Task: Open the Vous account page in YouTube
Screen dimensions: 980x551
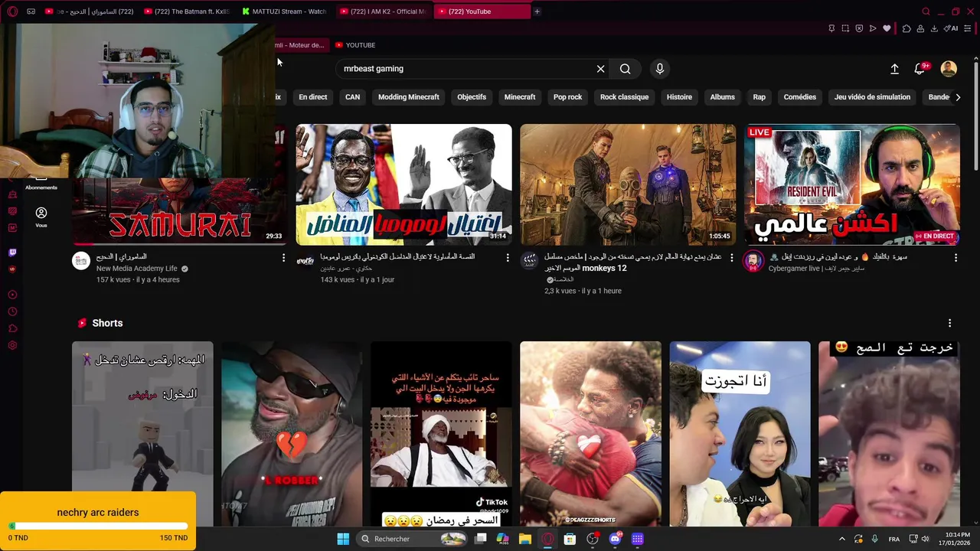Action: click(41, 217)
